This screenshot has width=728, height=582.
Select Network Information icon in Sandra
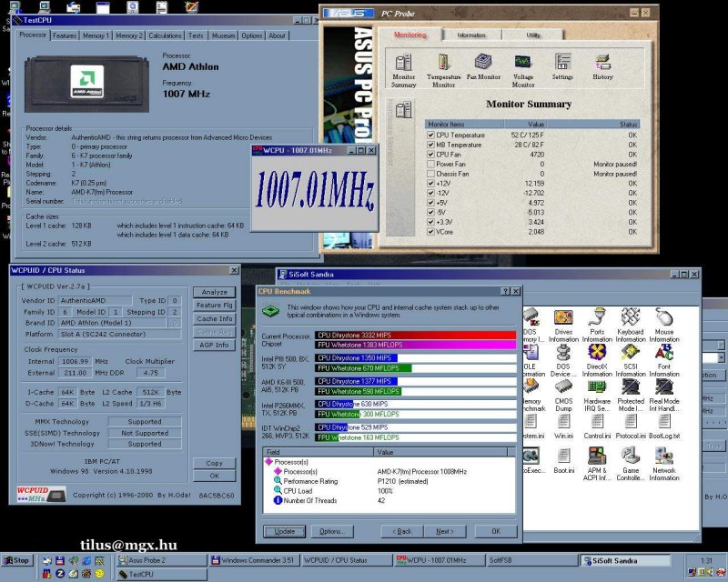click(x=664, y=464)
